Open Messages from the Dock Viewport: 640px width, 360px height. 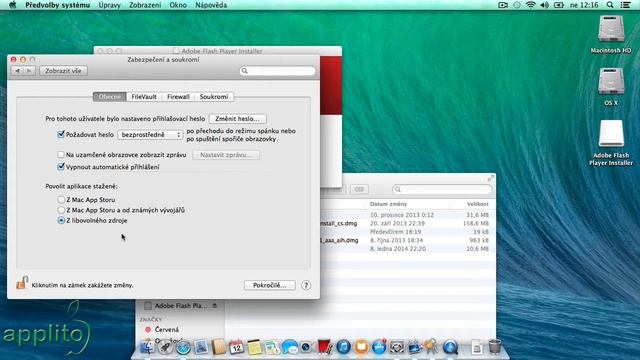coord(289,347)
